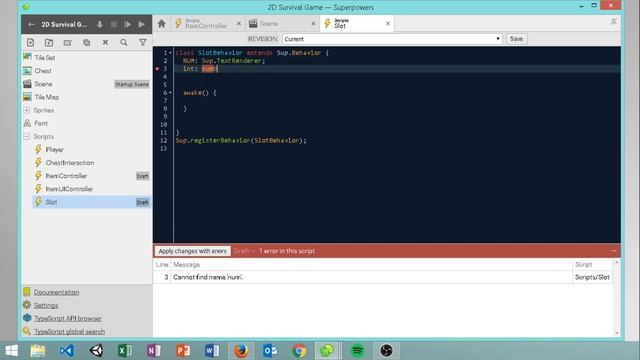Click the stop game button
Viewport: 640px width, 360px height.
114,24
